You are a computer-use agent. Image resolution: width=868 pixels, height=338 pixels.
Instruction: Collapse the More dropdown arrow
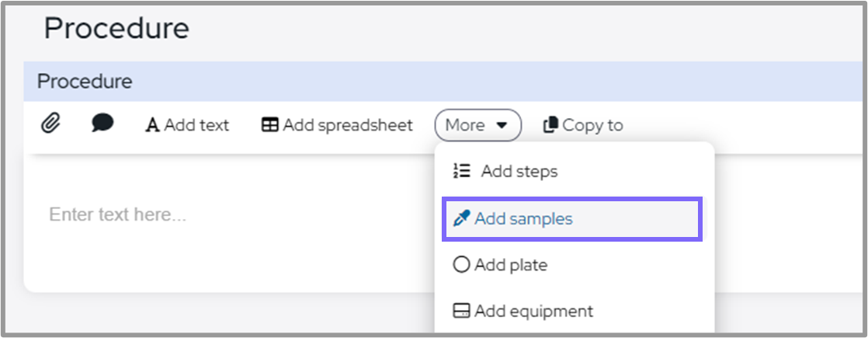(x=502, y=125)
